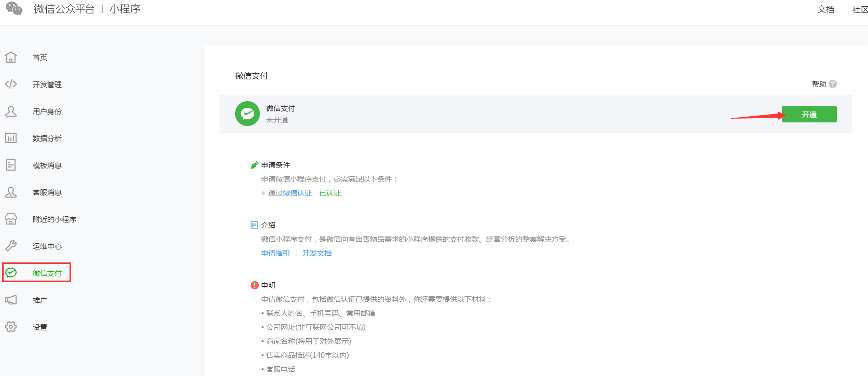Click the green WeChat Pay sidebar icon

click(11, 273)
